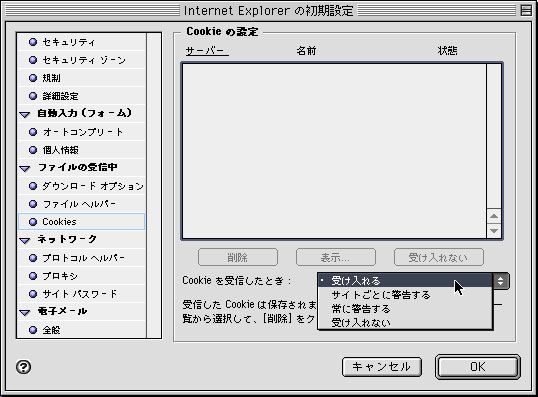Screen dimensions: 538x397
Task: Click the Cookie popup menu arrows
Action: coord(501,281)
